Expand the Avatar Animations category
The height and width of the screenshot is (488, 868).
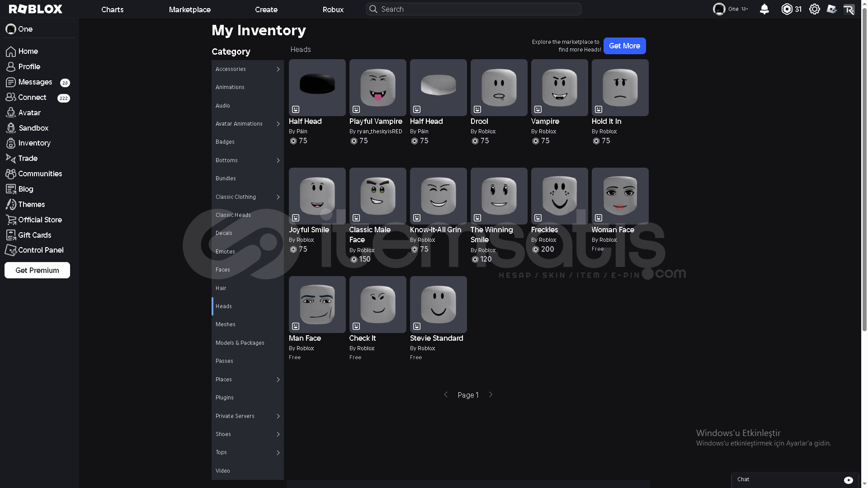[278, 124]
